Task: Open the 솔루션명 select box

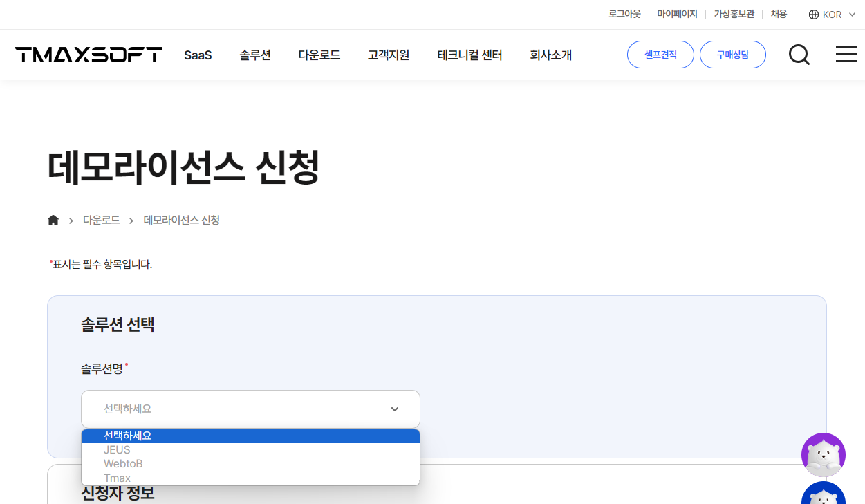Action: click(250, 409)
